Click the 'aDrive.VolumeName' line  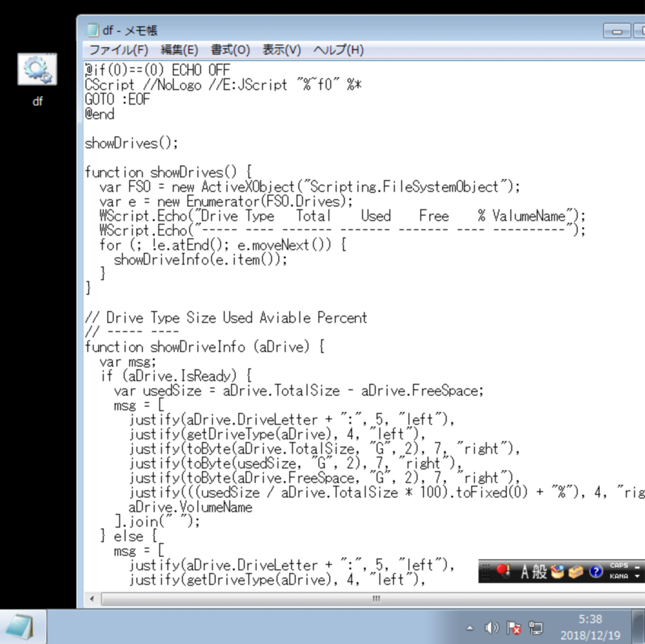tap(190, 507)
